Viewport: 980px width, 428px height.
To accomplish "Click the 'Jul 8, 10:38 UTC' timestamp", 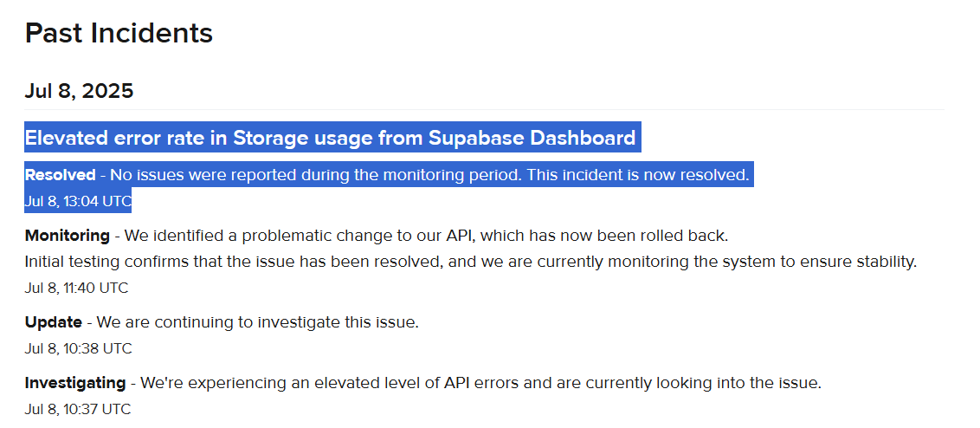I will pos(78,348).
